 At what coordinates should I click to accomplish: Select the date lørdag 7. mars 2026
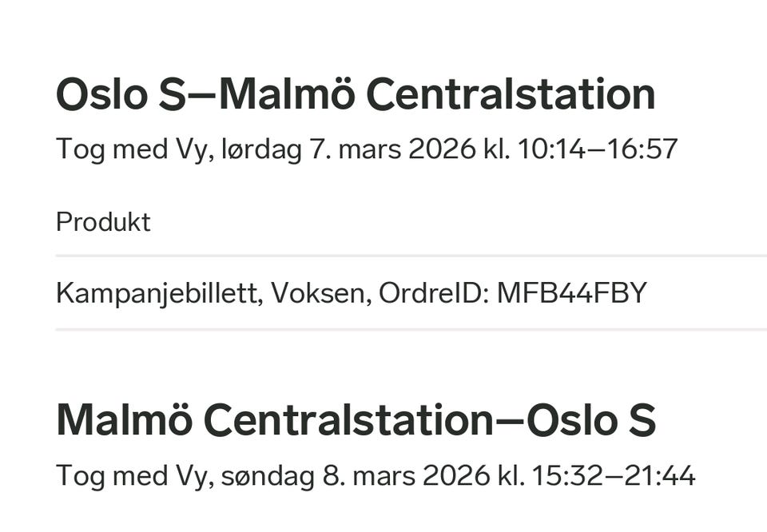click(348, 149)
